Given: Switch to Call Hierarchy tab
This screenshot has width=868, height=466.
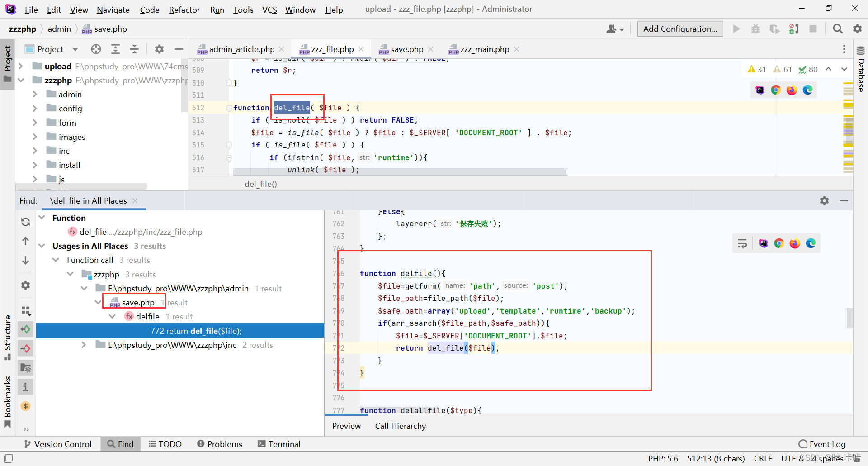Looking at the screenshot, I should pos(400,426).
